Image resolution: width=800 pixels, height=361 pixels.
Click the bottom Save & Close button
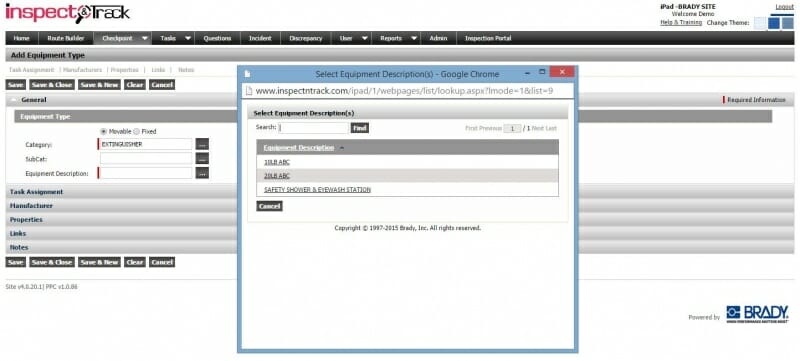point(52,262)
